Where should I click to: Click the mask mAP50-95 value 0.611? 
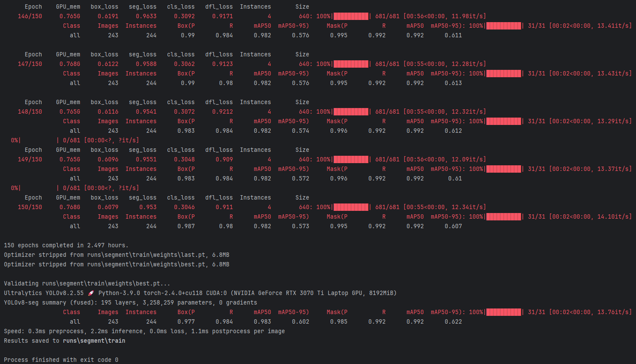point(453,35)
